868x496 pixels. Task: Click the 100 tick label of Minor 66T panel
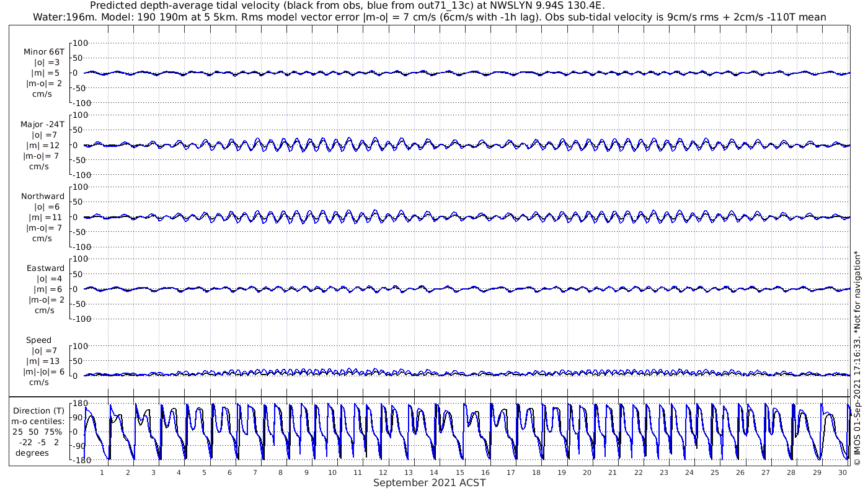tap(81, 43)
